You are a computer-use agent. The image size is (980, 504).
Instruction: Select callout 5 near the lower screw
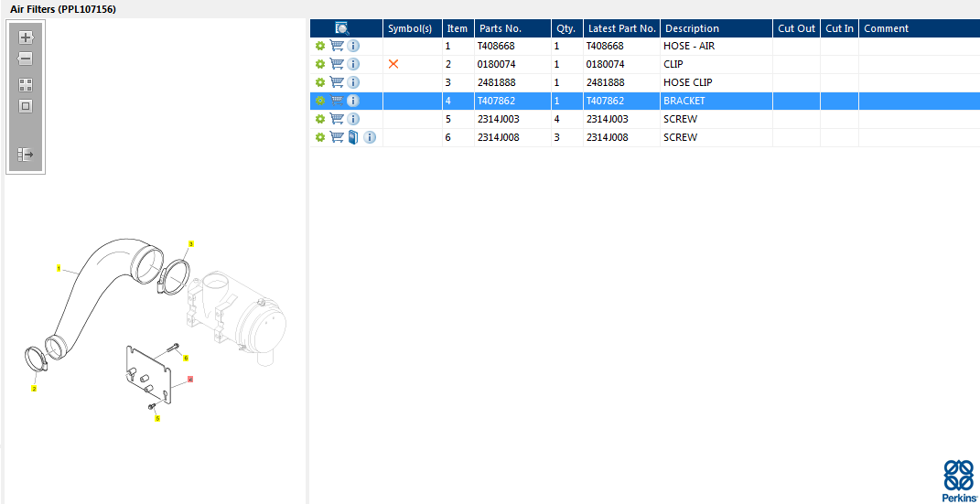coord(157,418)
